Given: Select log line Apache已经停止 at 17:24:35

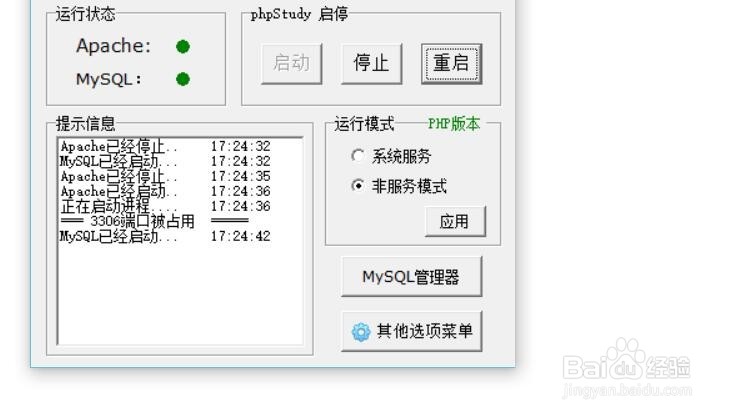Looking at the screenshot, I should pos(165,176).
